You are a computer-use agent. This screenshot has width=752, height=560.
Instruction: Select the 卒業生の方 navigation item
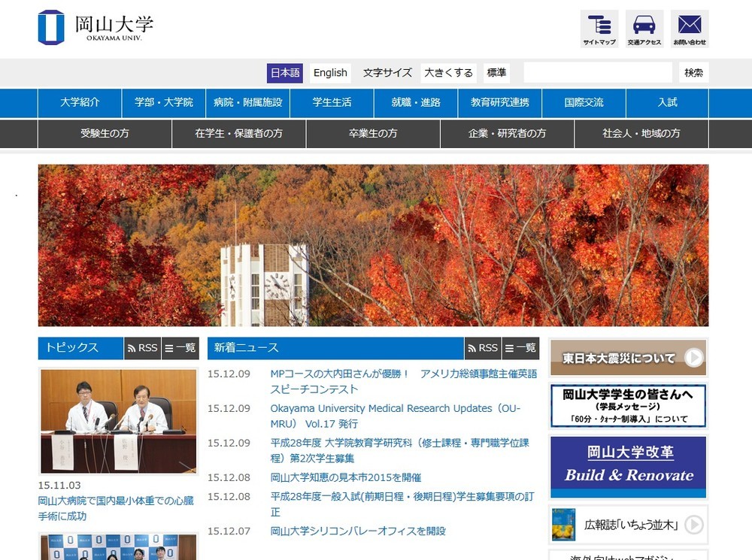click(372, 133)
